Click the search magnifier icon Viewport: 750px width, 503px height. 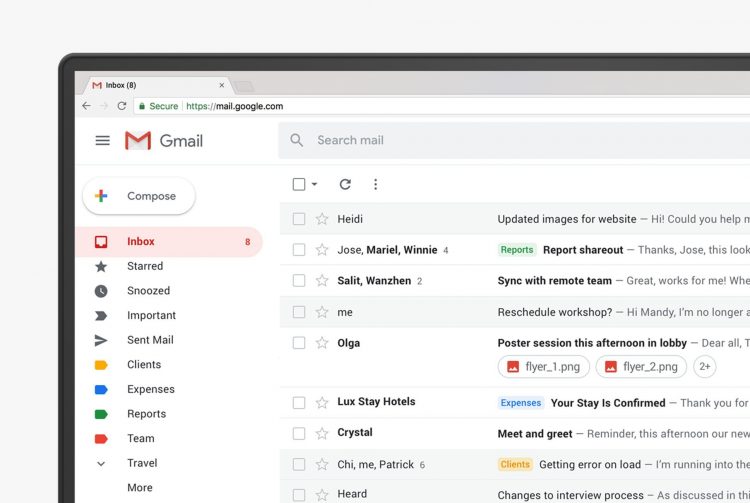(x=297, y=140)
